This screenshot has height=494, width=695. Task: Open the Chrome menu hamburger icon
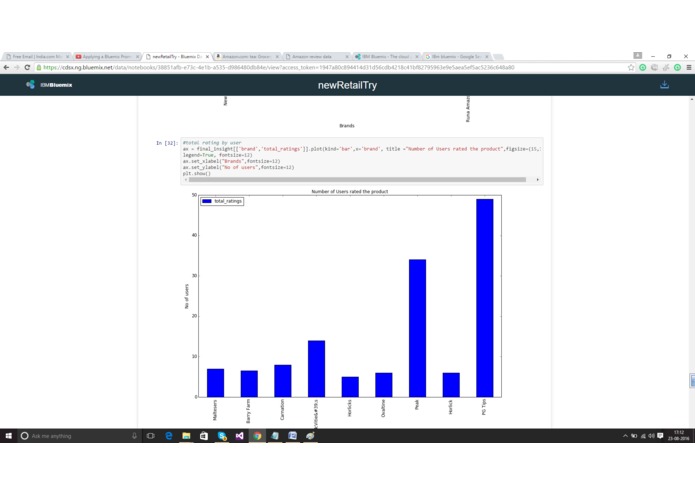689,67
